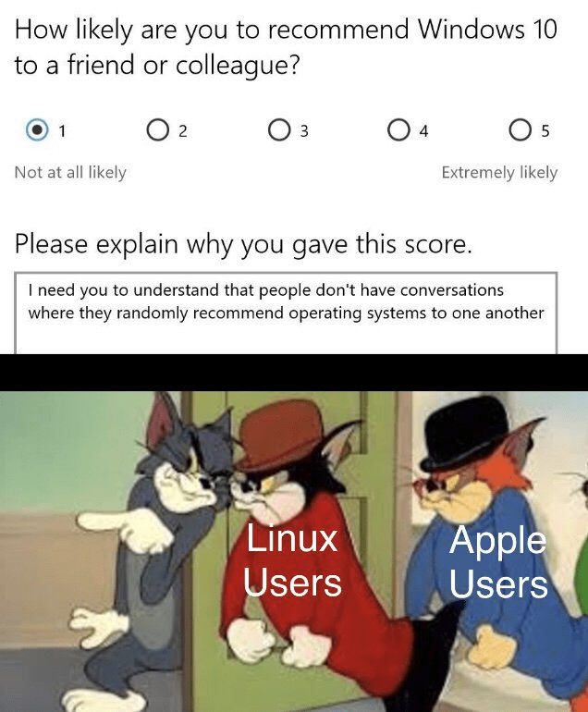Click the number 5 label beside radio
The image size is (588, 712).
545,130
